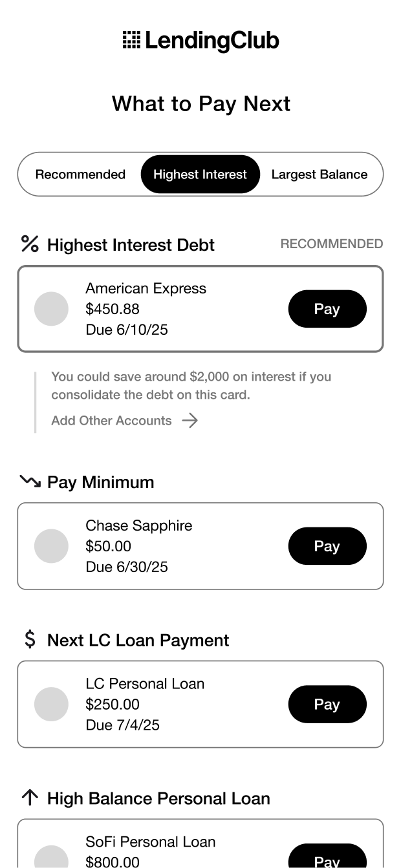Open the Add Other Accounts link
Screen dimensions: 401x868
111,421
